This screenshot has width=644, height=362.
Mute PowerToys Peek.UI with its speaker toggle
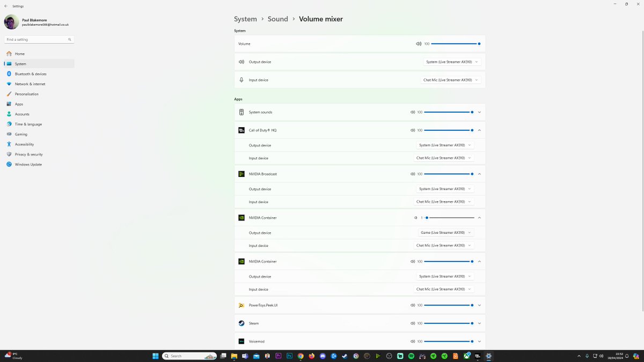[412, 305]
